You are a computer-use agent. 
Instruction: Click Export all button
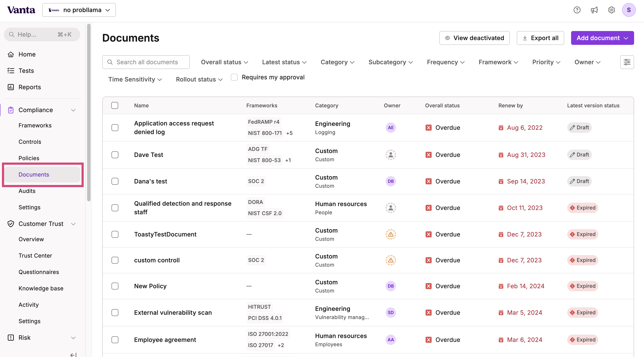(x=540, y=38)
